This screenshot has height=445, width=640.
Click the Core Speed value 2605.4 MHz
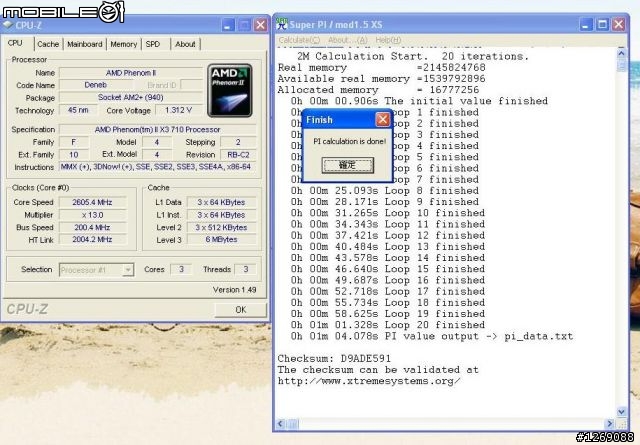pyautogui.click(x=92, y=202)
